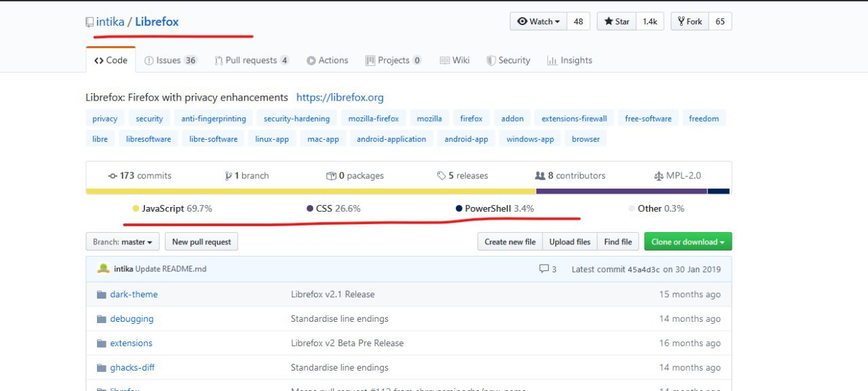868x391 pixels.
Task: Click the anti-fingerprinting topic tag
Action: [214, 119]
